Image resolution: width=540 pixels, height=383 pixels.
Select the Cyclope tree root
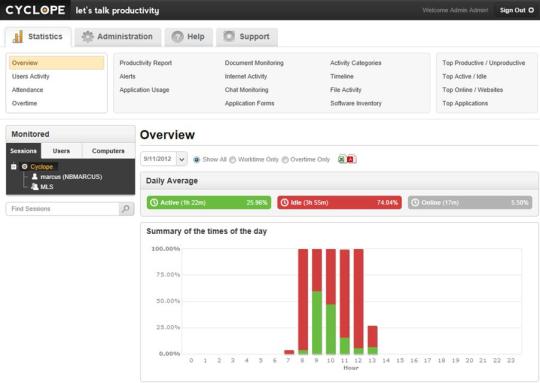42,167
